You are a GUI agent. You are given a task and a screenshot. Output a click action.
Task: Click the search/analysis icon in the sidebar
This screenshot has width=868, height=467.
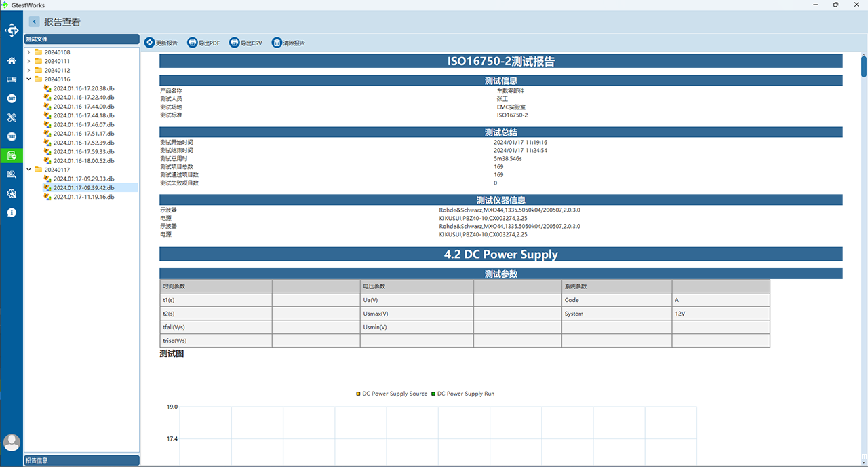12,174
